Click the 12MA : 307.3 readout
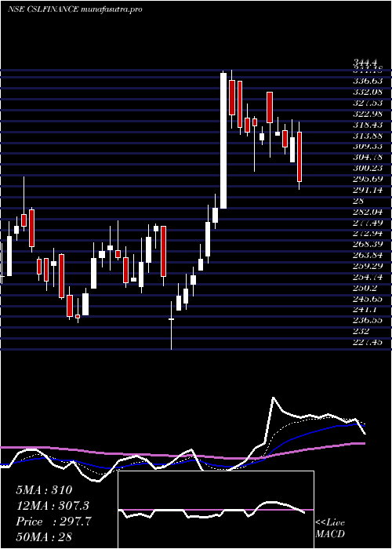The width and height of the screenshot is (392, 549). (53, 506)
